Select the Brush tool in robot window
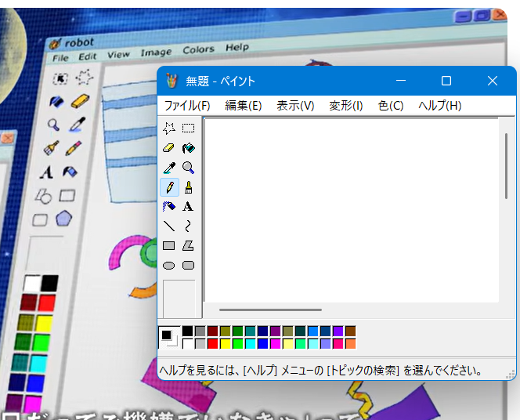This screenshot has height=420, width=520. 51,147
